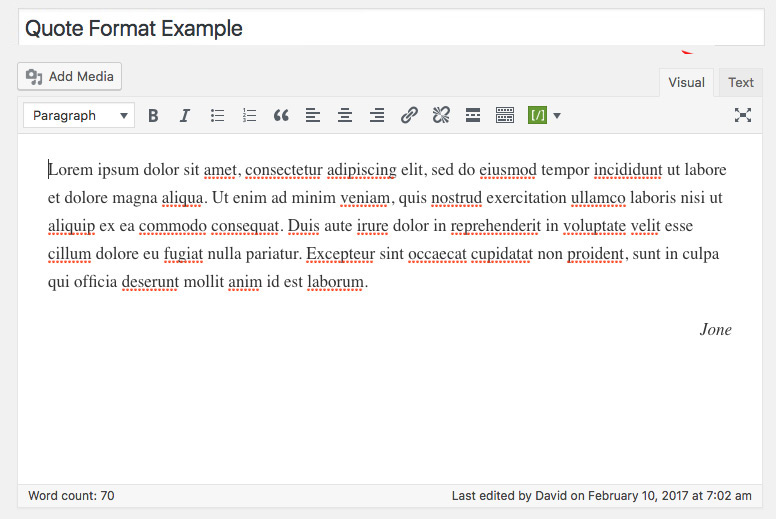
Task: Apply blockquote formatting
Action: pyautogui.click(x=281, y=116)
